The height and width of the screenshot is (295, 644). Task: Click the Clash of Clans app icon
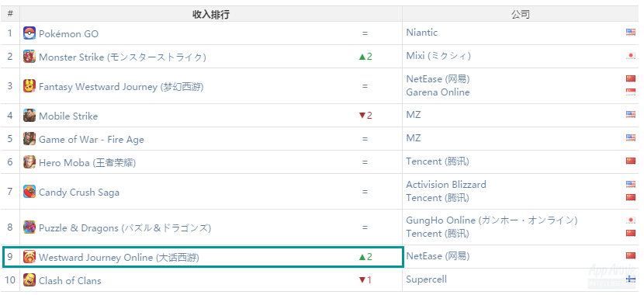pos(29,280)
